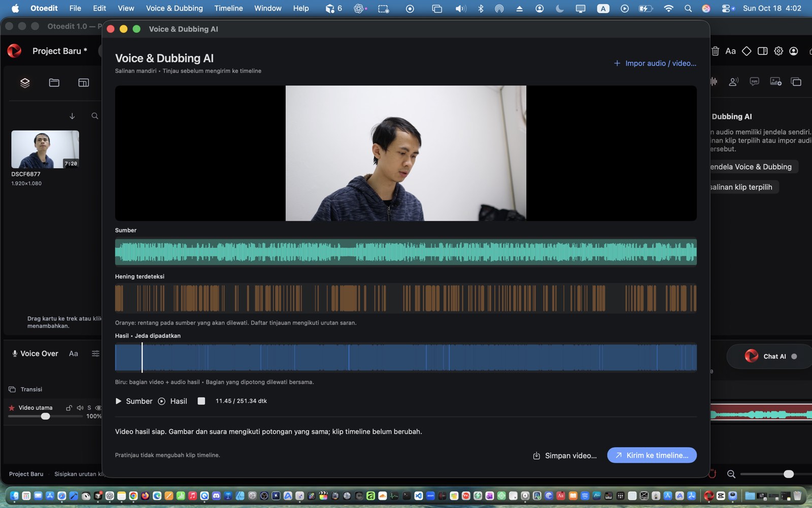
Task: Play the Sumber source audio
Action: tap(134, 401)
